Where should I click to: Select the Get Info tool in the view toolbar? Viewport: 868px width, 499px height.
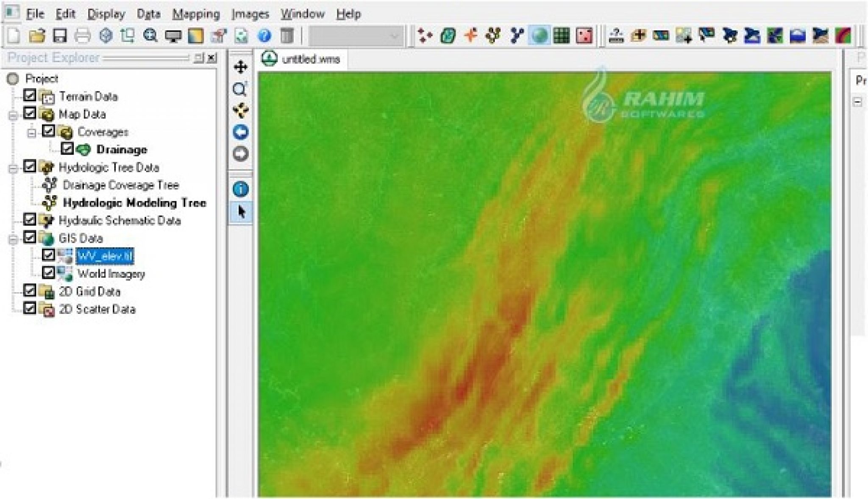tap(241, 190)
